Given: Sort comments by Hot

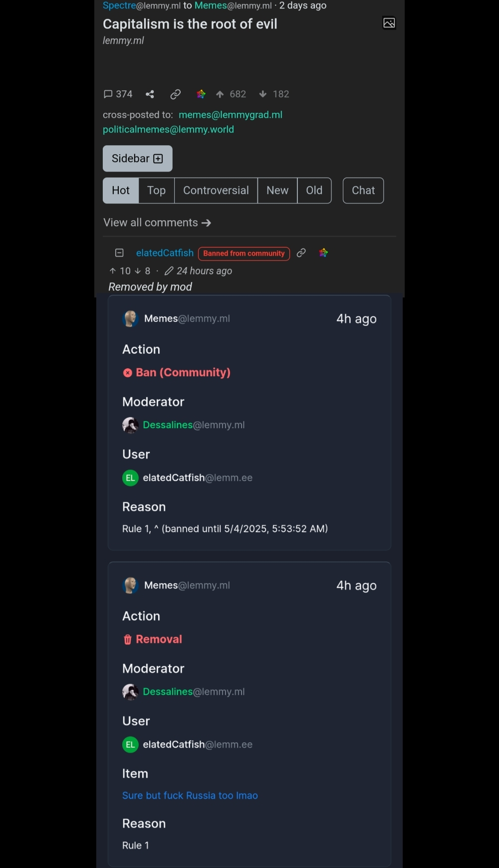Looking at the screenshot, I should click(121, 190).
